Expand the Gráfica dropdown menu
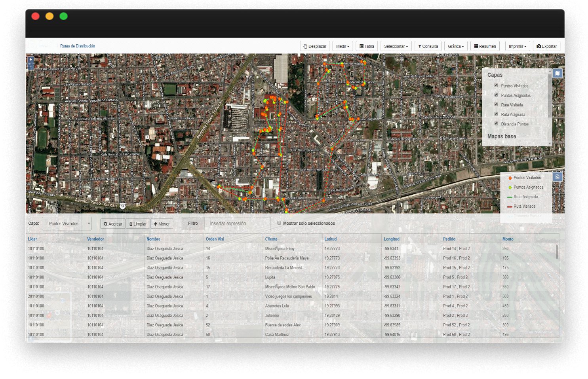 pyautogui.click(x=456, y=46)
